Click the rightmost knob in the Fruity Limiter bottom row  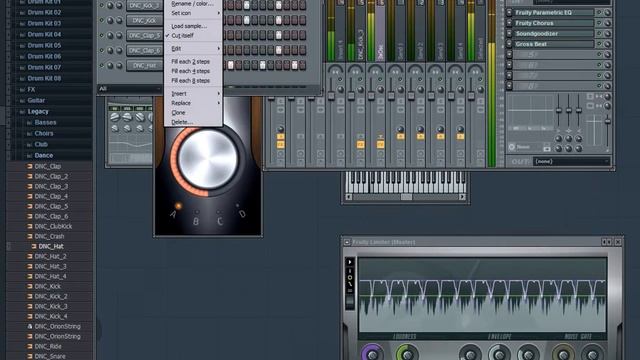(x=593, y=354)
